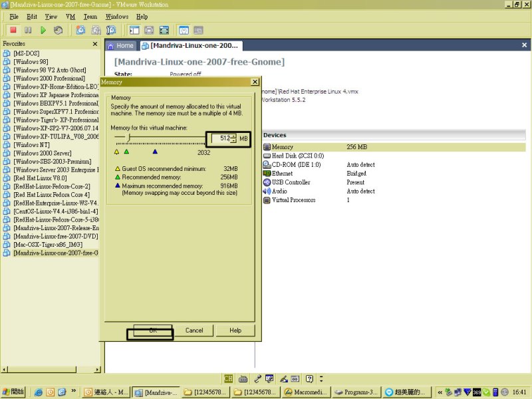Click the Suspend (pause) toolbar icon
The width and height of the screenshot is (532, 399).
(x=28, y=30)
